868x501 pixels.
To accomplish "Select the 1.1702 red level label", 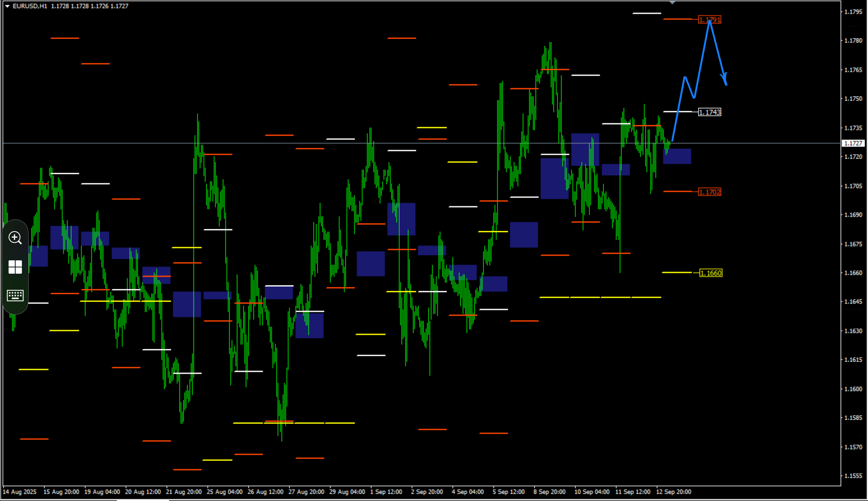I will (709, 192).
